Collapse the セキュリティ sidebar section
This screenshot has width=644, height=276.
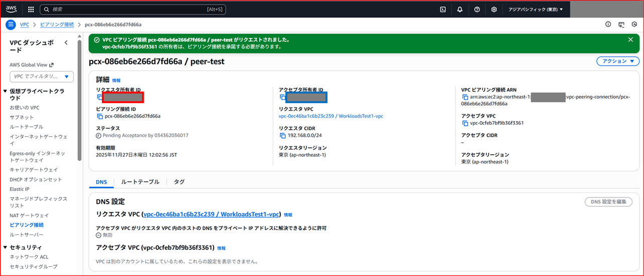[x=6, y=247]
